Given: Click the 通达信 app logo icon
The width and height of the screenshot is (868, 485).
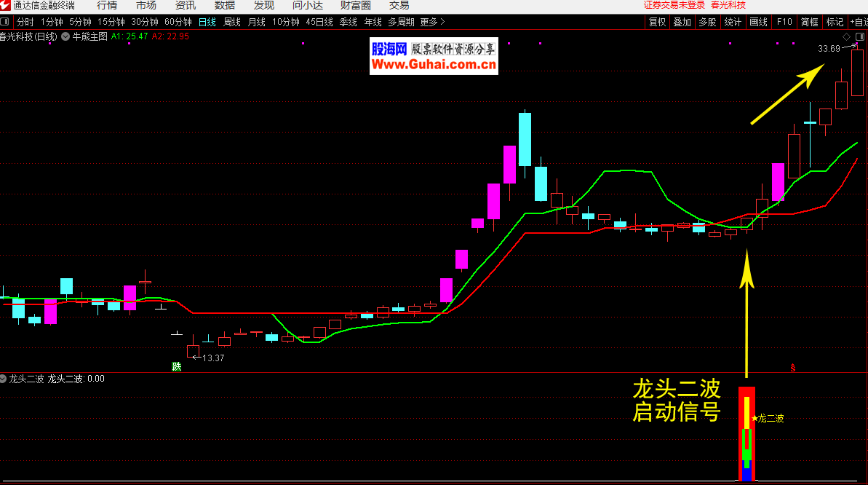Looking at the screenshot, I should [x=6, y=5].
